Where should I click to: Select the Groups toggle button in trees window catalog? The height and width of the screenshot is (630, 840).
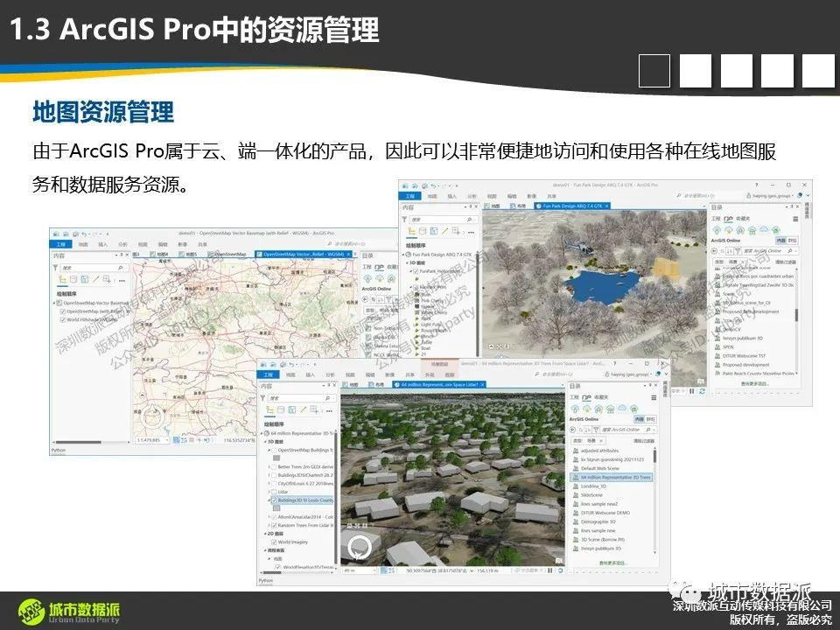coord(650,419)
